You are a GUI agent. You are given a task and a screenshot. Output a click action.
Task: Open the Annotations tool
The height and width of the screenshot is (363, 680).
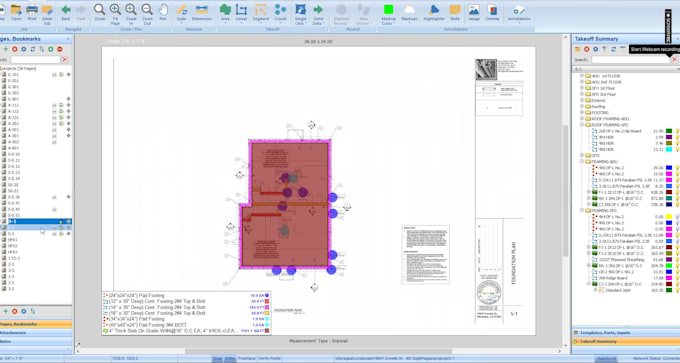point(519,12)
